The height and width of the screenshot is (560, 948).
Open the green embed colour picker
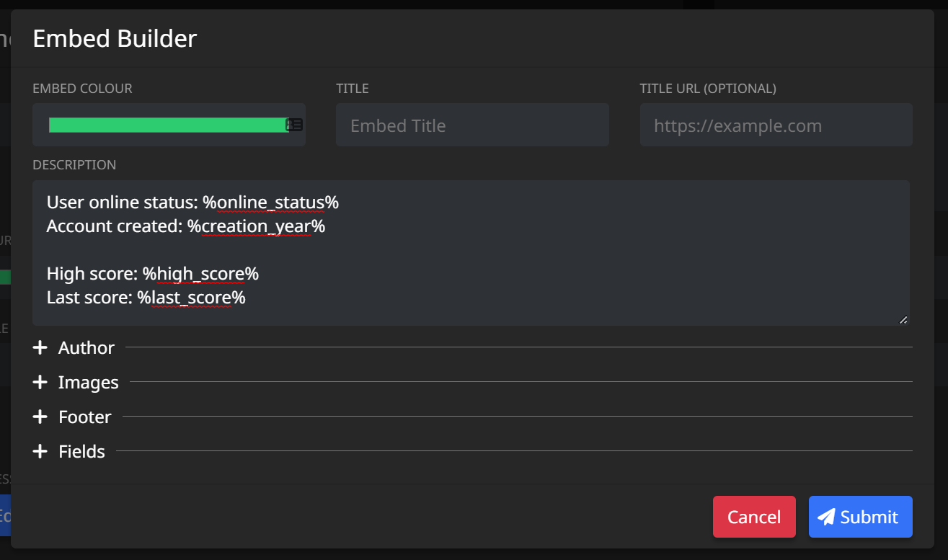tap(166, 124)
